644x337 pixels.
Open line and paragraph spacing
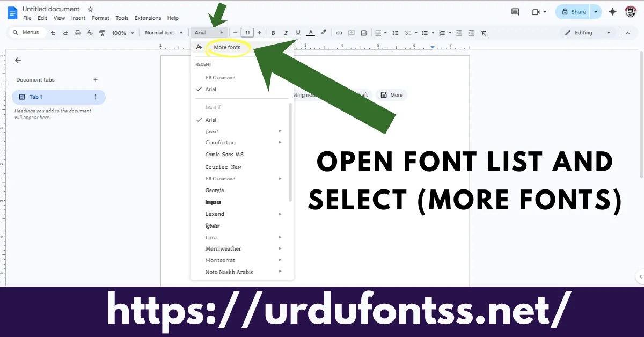click(396, 33)
